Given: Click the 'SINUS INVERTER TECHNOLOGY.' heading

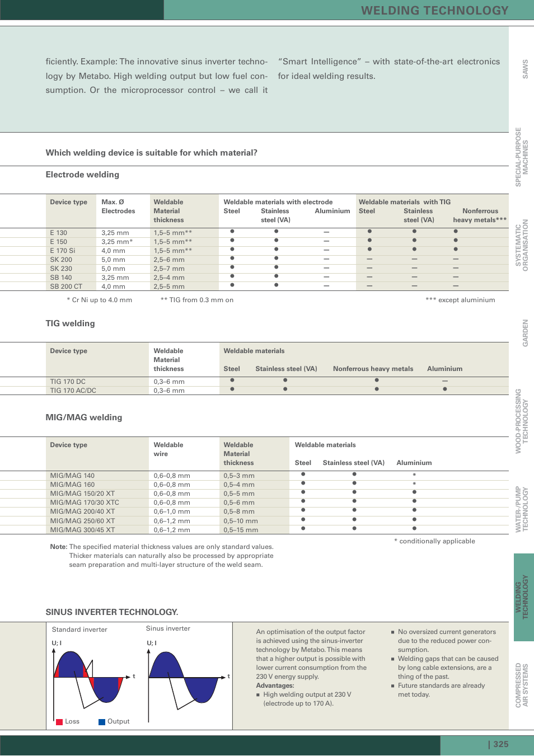Looking at the screenshot, I should (x=111, y=612).
